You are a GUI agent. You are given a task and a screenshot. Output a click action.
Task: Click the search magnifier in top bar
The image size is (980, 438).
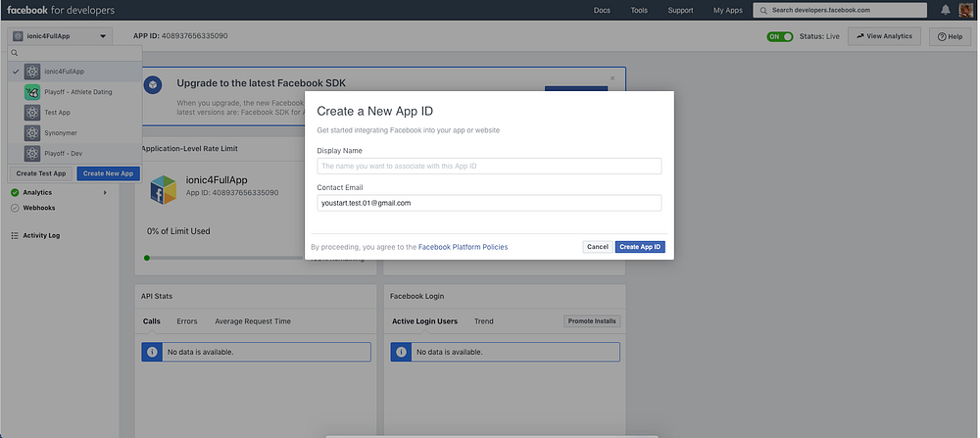(x=763, y=11)
